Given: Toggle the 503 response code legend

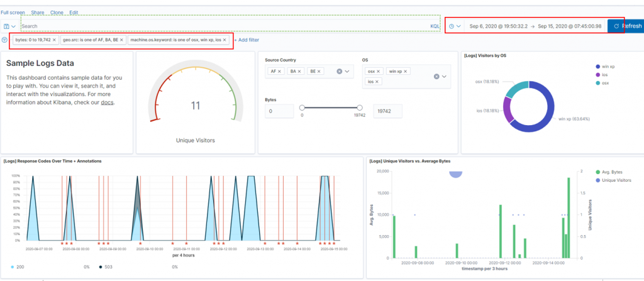Looking at the screenshot, I should (106, 267).
